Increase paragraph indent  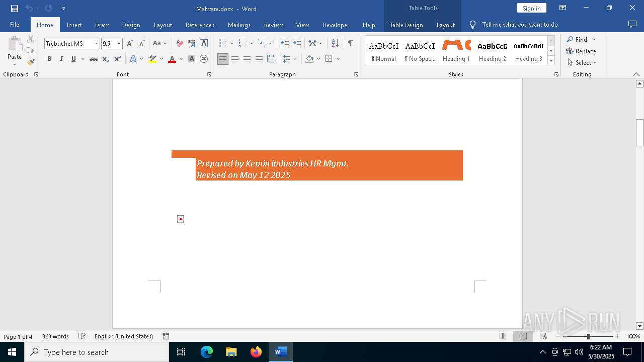297,44
